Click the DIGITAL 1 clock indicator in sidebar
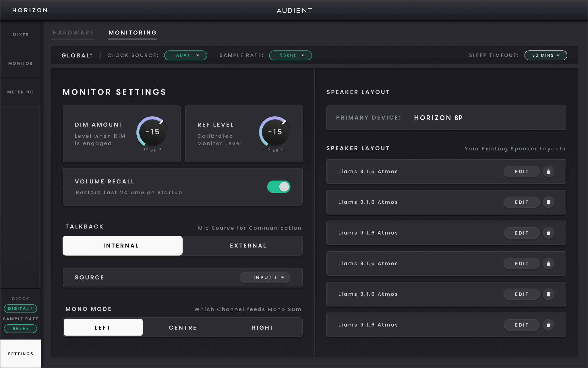The height and width of the screenshot is (368, 588). (x=20, y=308)
